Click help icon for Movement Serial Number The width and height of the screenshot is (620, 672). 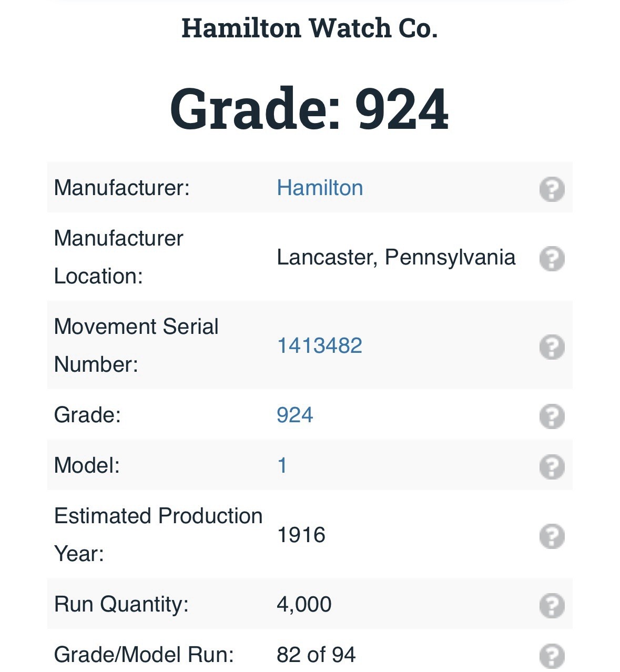tap(552, 347)
